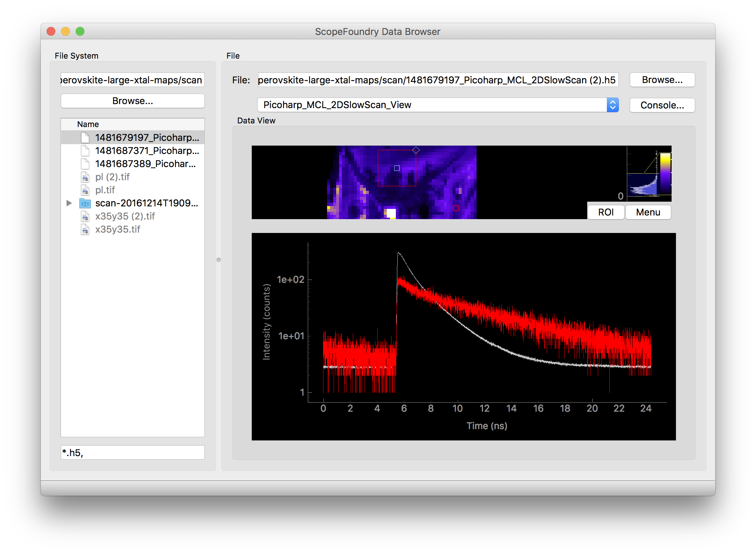The image size is (756, 554).
Task: Select file 1481687371_Picoharp in list
Action: coord(132,150)
